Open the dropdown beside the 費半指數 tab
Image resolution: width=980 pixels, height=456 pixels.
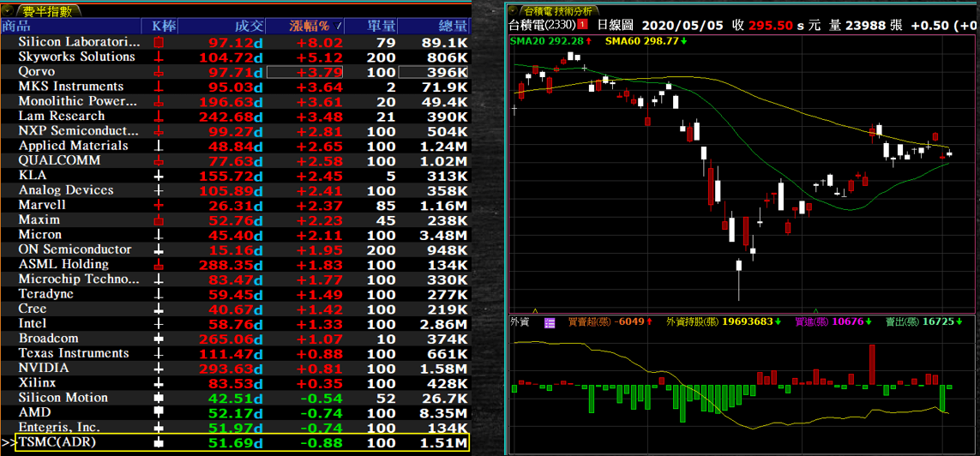[8, 11]
